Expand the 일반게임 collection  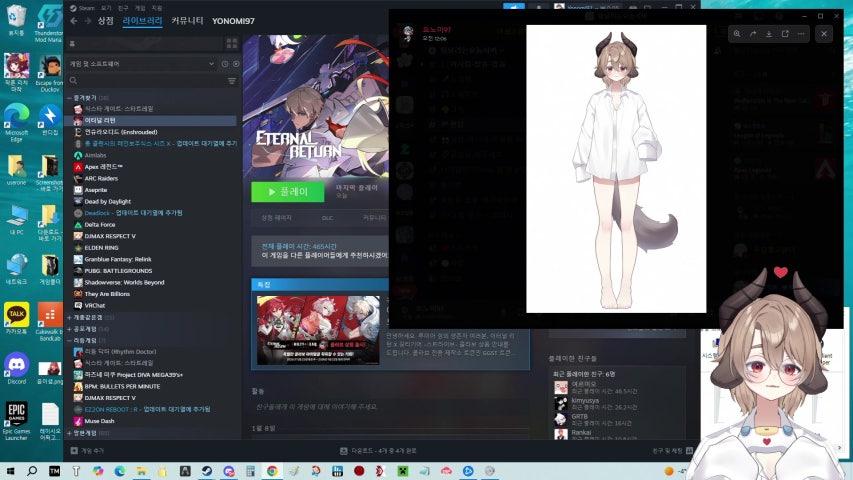(69, 433)
